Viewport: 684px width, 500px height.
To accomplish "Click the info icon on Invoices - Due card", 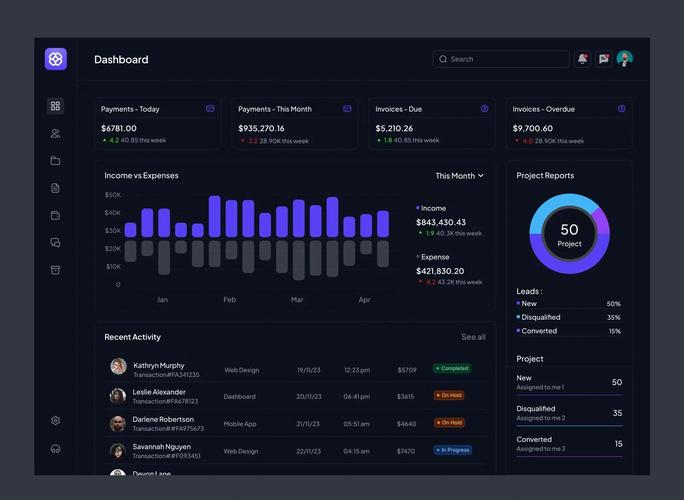I will [x=484, y=109].
